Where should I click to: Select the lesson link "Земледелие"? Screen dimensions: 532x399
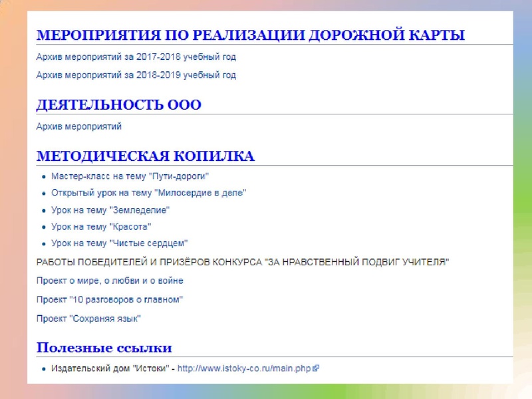coord(110,209)
